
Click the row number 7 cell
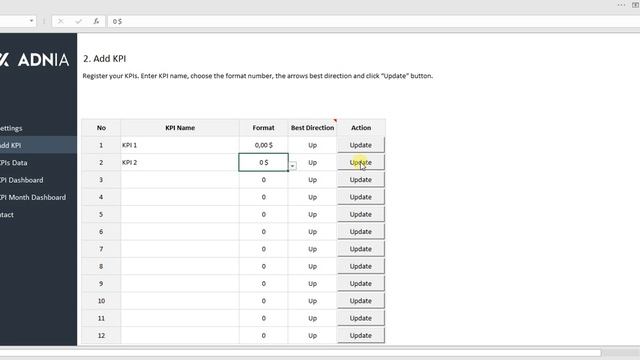coord(101,249)
